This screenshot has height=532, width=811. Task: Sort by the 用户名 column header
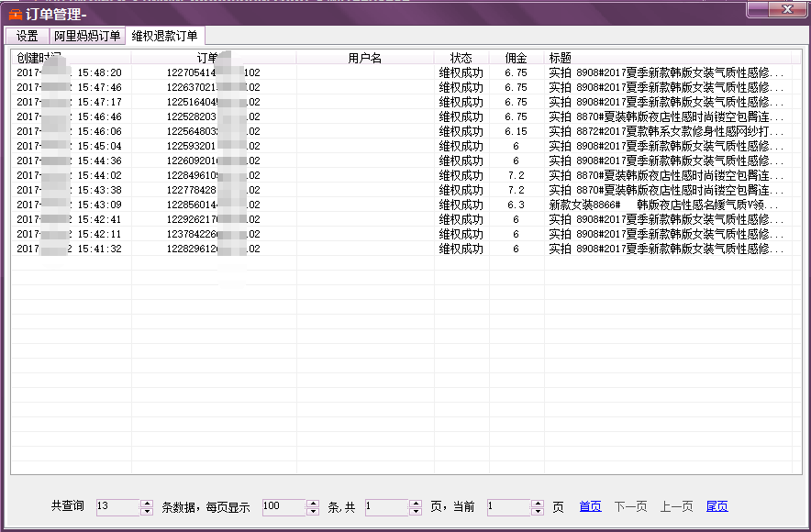[364, 58]
